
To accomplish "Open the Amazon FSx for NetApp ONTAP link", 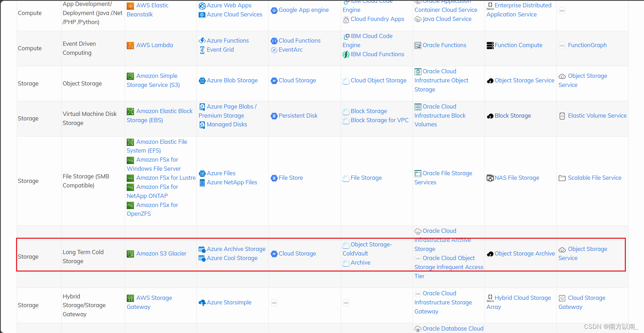I will 153,192.
